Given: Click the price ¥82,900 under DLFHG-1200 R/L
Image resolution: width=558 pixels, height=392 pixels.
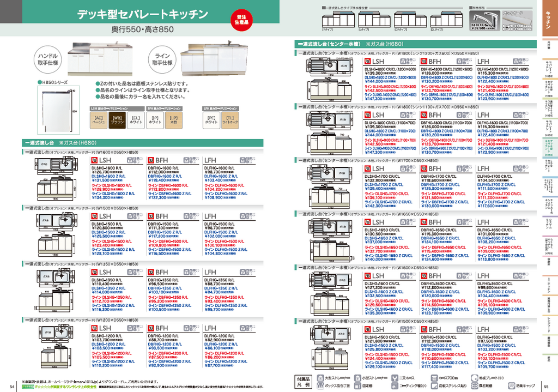Looking at the screenshot, I should [x=213, y=340].
